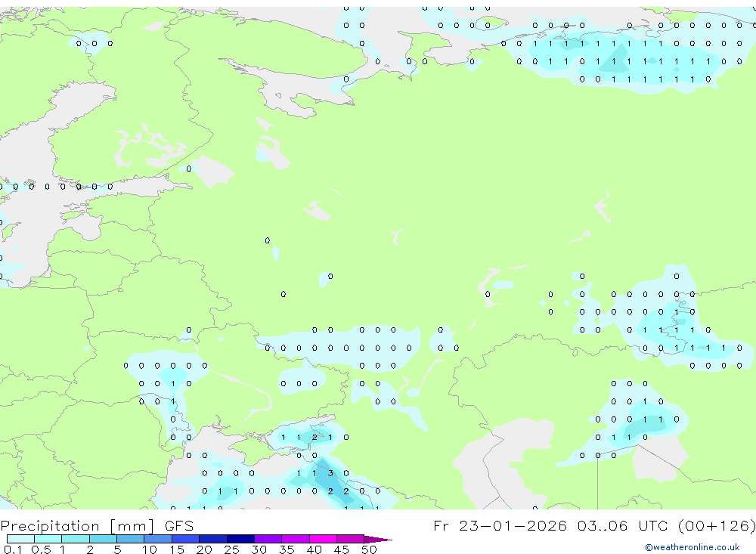756x554 pixels.
Task: Click the purple arrow tip beyond 50 on legend
Action: (x=378, y=539)
